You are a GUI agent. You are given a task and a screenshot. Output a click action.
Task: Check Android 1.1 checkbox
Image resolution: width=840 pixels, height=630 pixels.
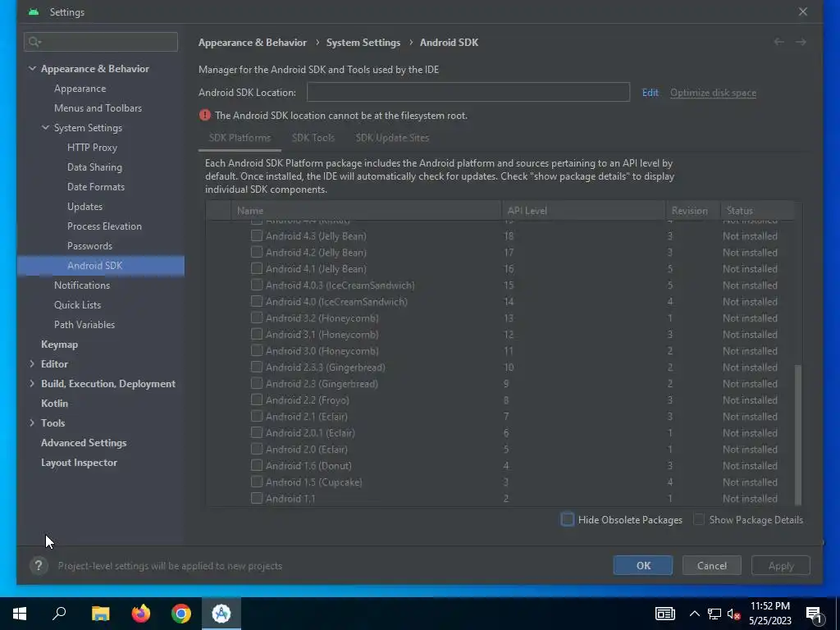point(257,498)
